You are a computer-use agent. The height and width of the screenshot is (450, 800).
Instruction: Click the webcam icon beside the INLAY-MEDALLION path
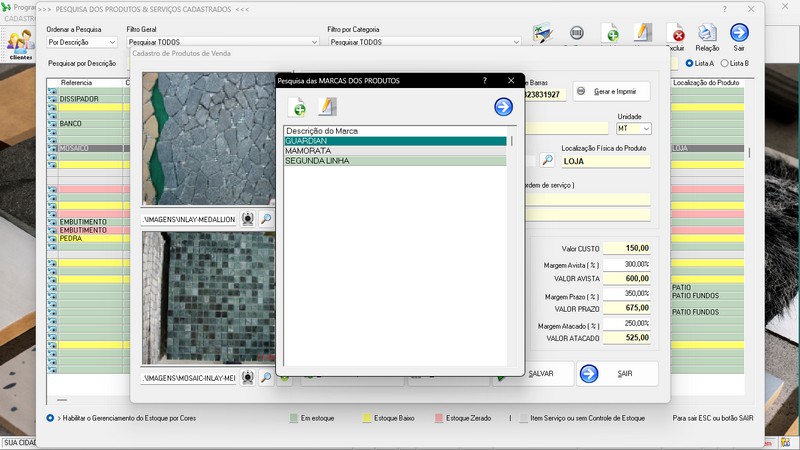coord(248,219)
